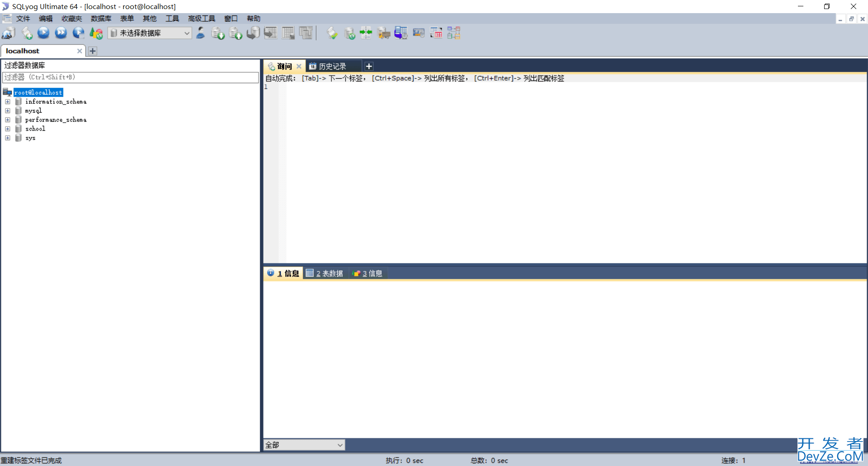Open the 工具 menu
Image resolution: width=868 pixels, height=466 pixels.
(x=172, y=19)
